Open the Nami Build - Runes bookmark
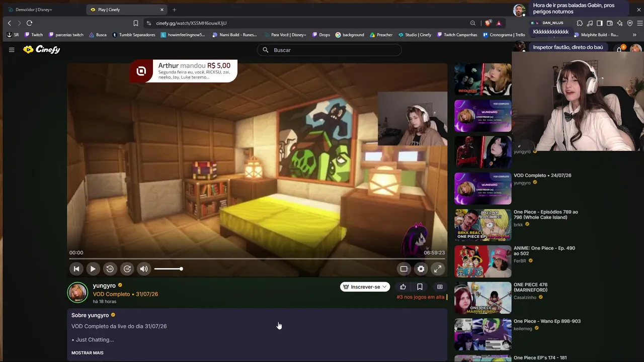 234,35
